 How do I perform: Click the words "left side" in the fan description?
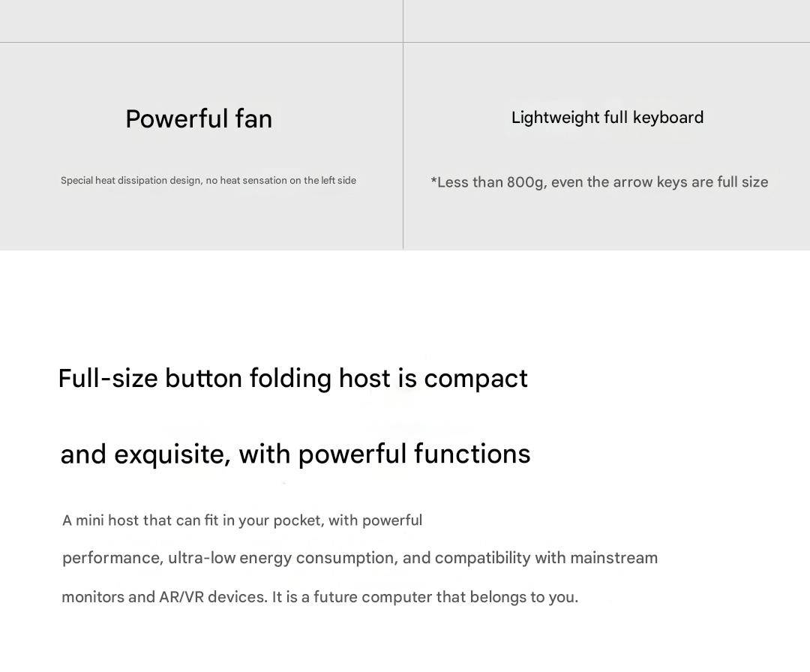coord(338,181)
